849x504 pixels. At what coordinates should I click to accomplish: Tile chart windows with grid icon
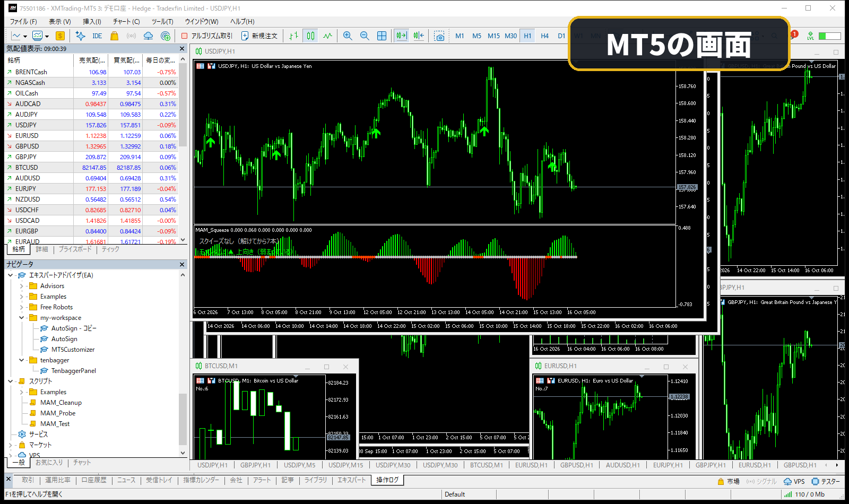[x=382, y=36]
